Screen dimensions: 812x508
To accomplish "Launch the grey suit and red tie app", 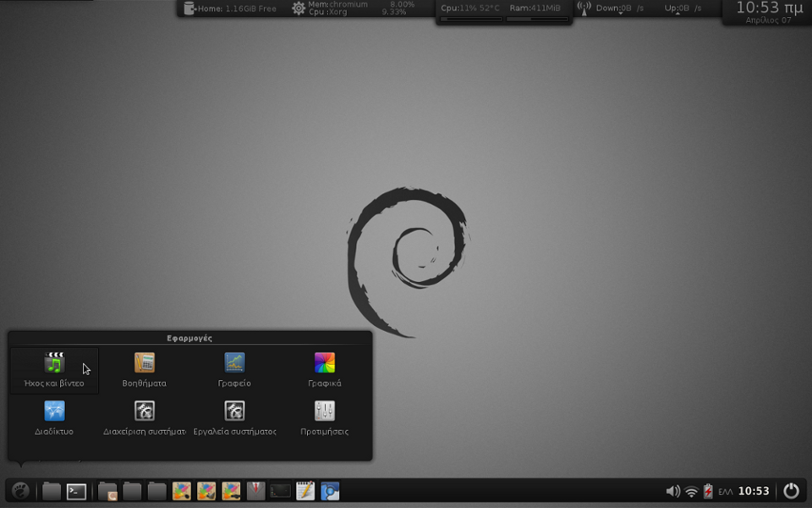I will [255, 491].
